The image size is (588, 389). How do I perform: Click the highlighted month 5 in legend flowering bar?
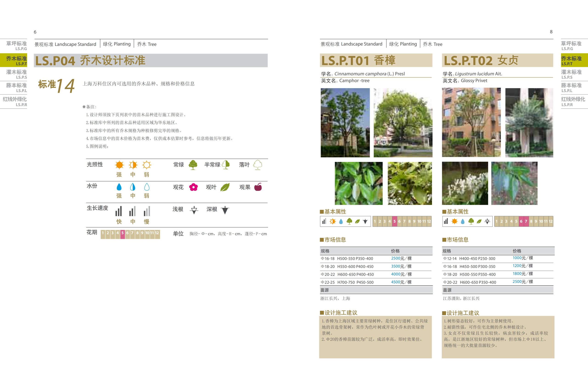click(122, 234)
